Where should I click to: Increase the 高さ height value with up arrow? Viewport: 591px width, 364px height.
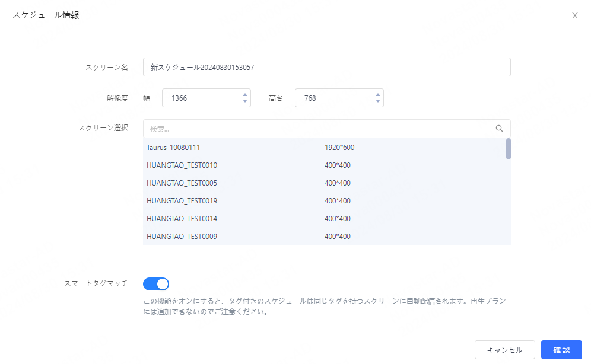tap(378, 94)
